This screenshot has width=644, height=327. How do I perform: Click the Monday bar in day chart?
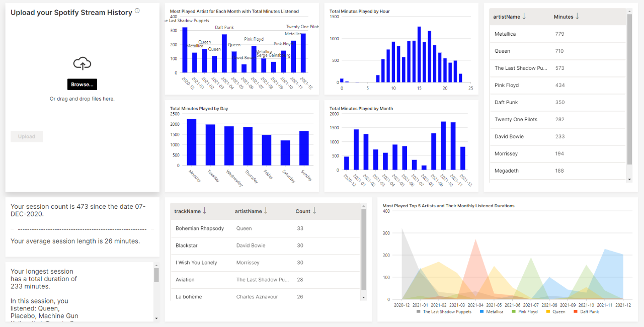click(x=192, y=142)
